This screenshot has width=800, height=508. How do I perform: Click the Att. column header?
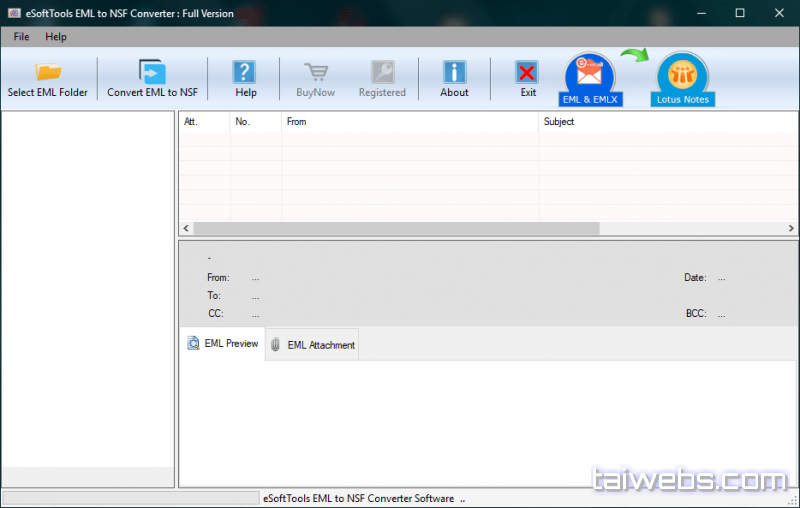tap(204, 122)
